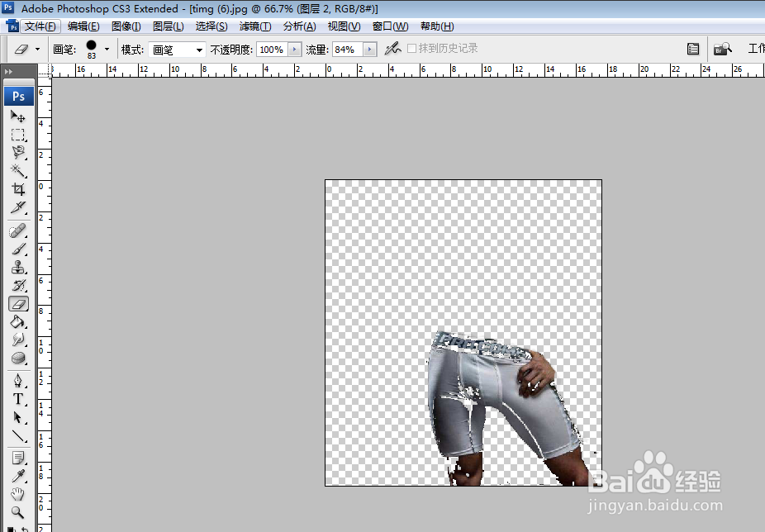
Task: Open the 文件(F) menu
Action: click(x=40, y=26)
